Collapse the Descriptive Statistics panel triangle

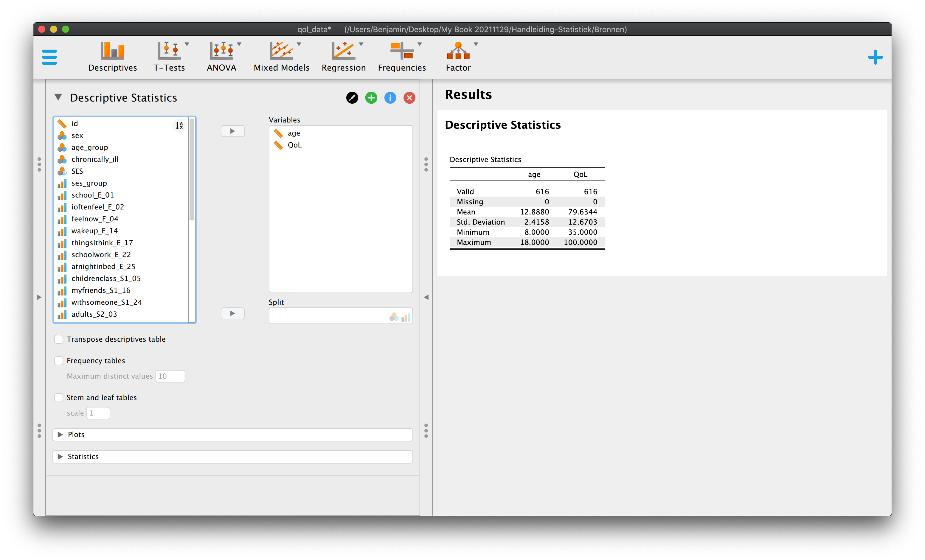click(x=58, y=98)
